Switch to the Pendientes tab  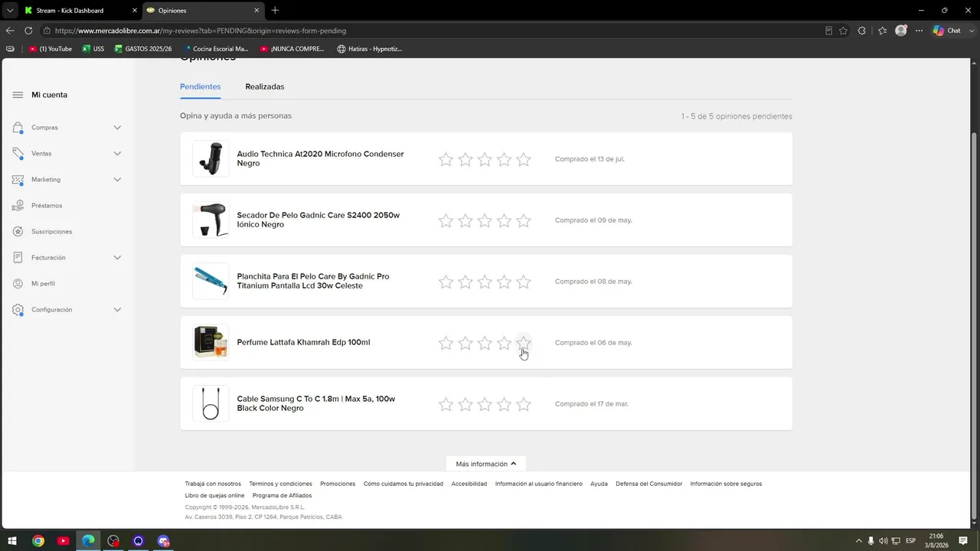201,86
